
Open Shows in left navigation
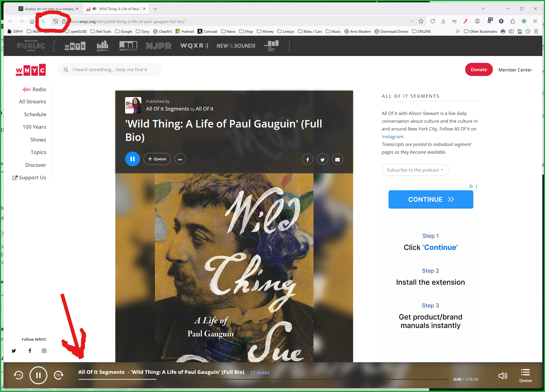38,140
